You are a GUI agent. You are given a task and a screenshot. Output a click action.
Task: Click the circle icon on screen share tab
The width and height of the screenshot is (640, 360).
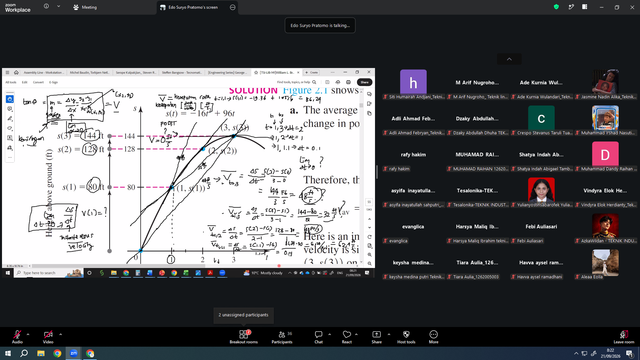(233, 7)
